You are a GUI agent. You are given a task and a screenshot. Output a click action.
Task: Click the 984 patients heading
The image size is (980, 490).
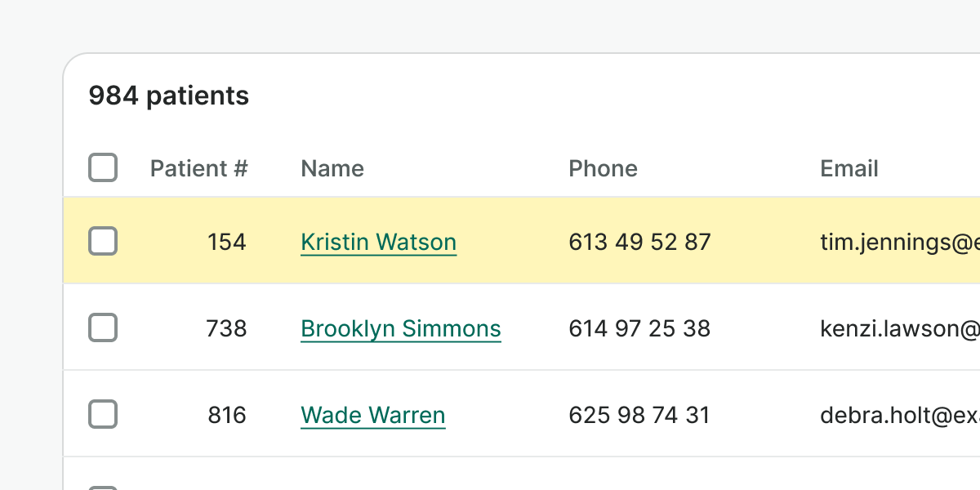point(169,96)
